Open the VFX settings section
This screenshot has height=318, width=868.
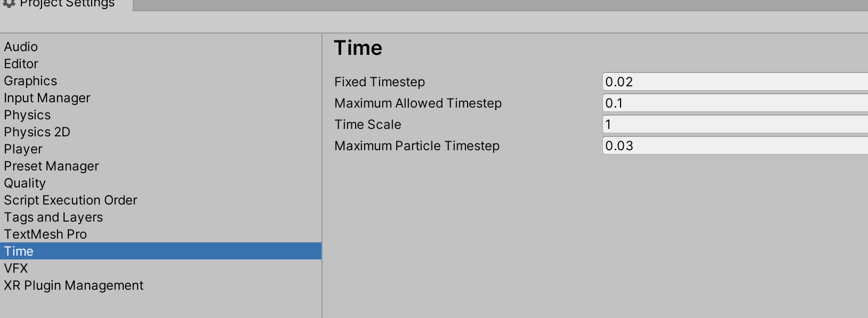pos(17,268)
